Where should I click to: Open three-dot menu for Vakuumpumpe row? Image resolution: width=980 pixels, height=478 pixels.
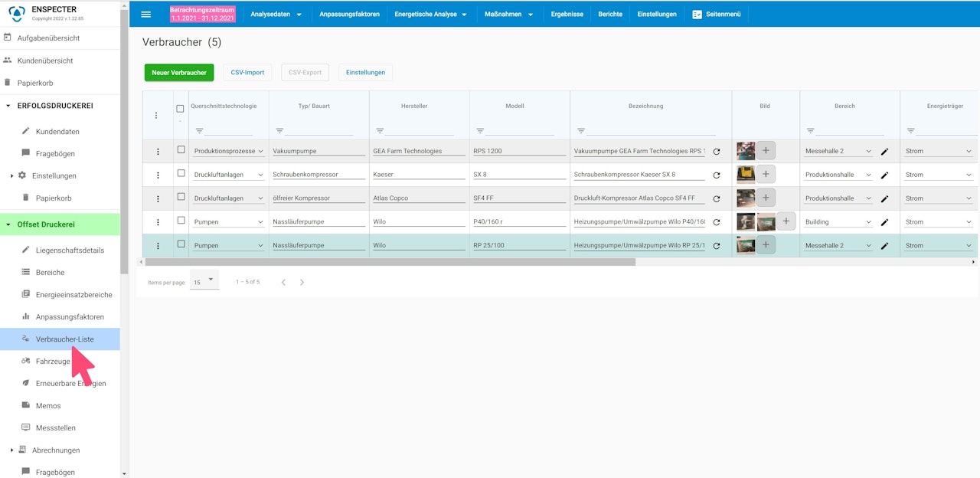pyautogui.click(x=158, y=152)
